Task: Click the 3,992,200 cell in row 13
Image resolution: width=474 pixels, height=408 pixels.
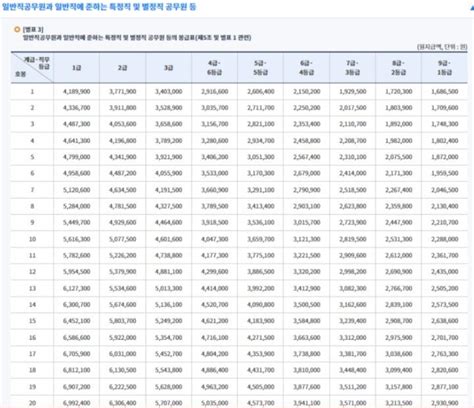Action: 260,288
